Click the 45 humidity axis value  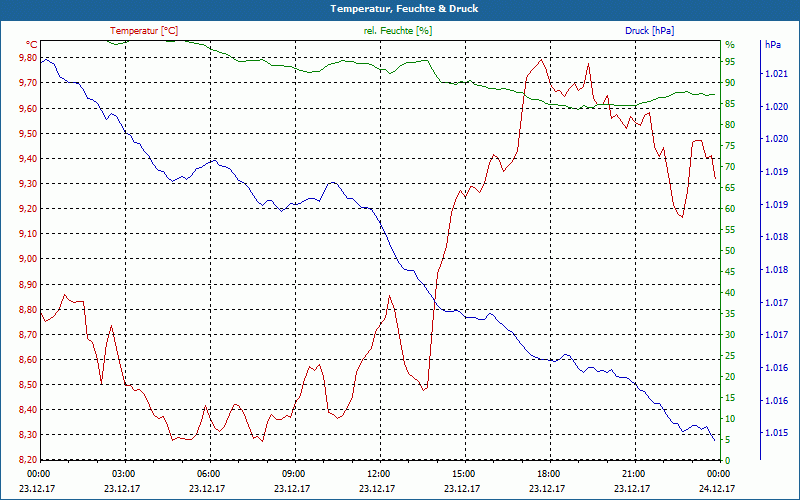(x=730, y=272)
